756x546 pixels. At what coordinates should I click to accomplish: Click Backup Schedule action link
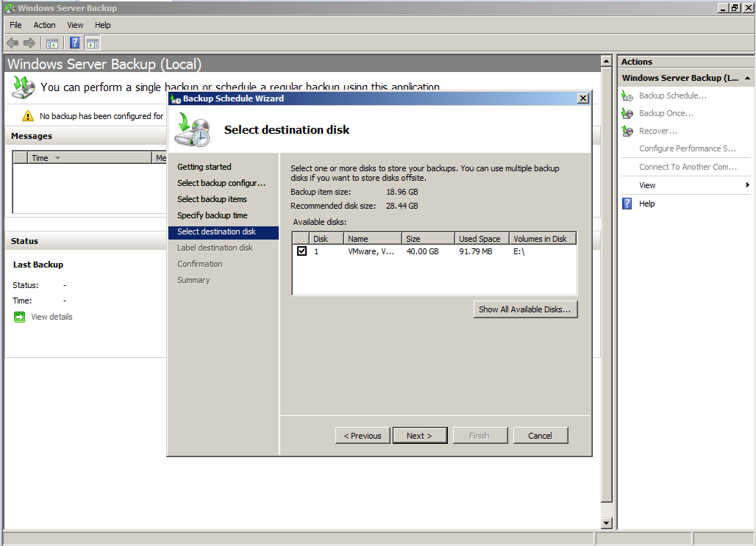(673, 96)
